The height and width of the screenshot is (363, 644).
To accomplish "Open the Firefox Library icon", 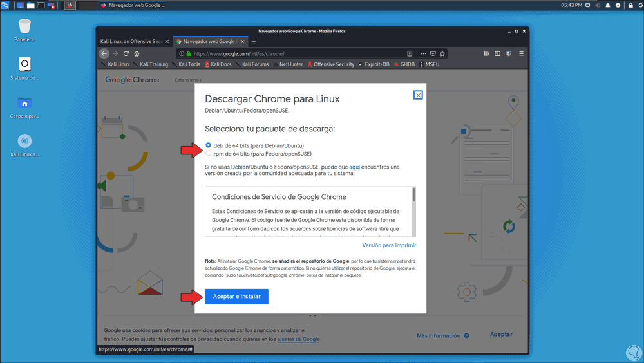I will (487, 54).
